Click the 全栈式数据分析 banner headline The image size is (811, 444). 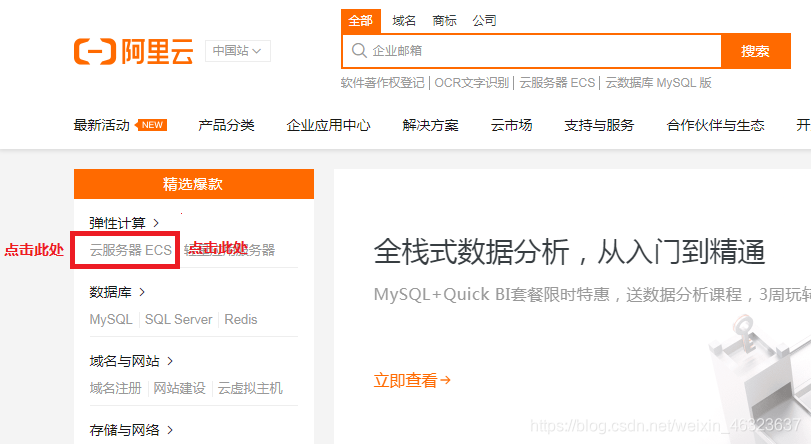coord(569,252)
